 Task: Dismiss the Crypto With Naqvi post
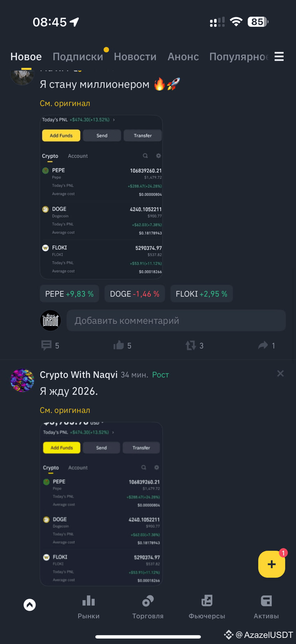280,374
